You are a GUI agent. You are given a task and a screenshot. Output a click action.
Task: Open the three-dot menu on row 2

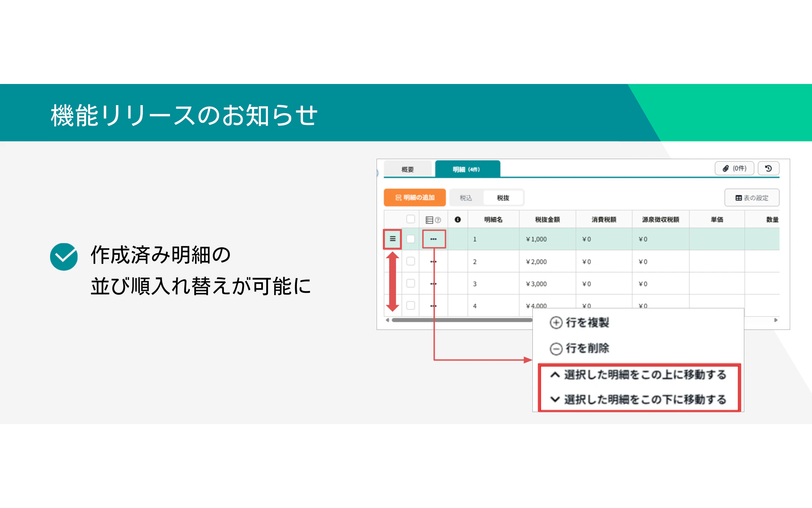[433, 261]
